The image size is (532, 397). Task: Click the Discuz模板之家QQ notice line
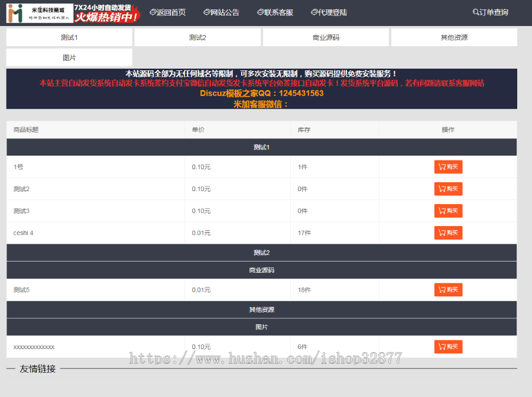(x=262, y=93)
